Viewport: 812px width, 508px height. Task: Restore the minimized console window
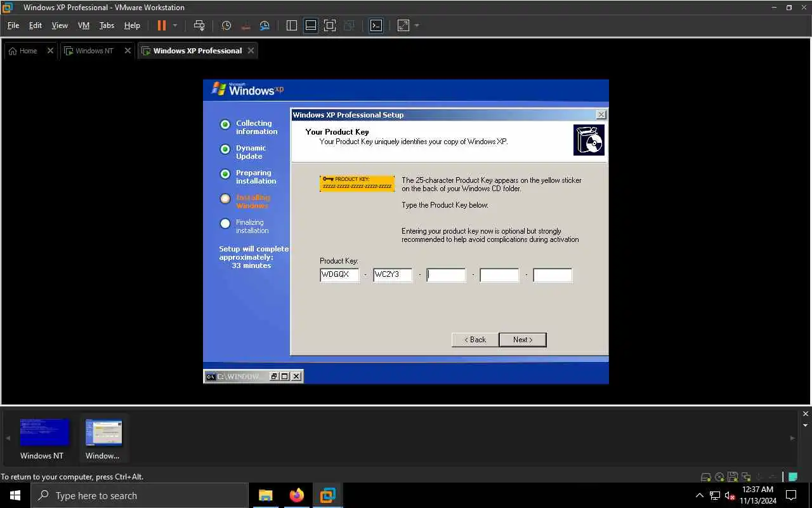(x=274, y=377)
